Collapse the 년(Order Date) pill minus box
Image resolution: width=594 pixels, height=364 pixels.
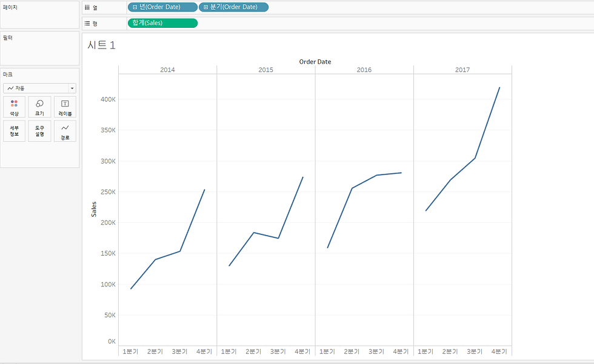pos(135,7)
